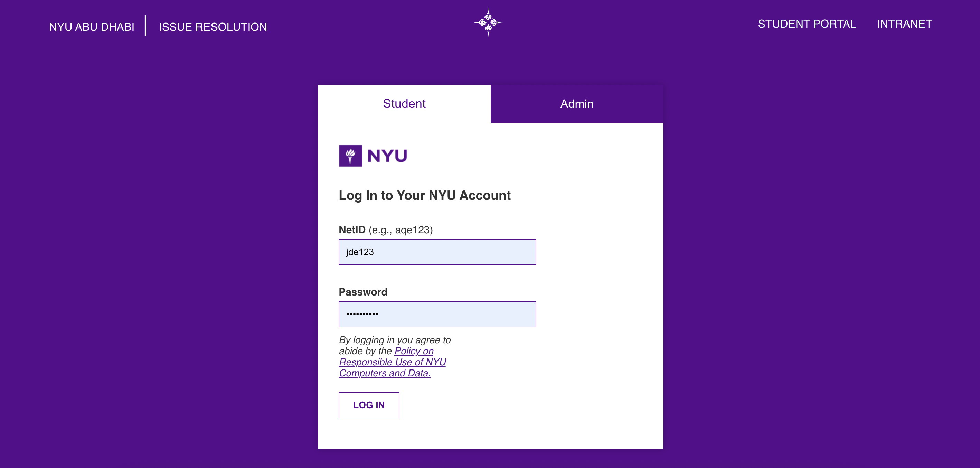The image size is (980, 468).
Task: Open the STUDENT PORTAL header link
Action: 807,24
